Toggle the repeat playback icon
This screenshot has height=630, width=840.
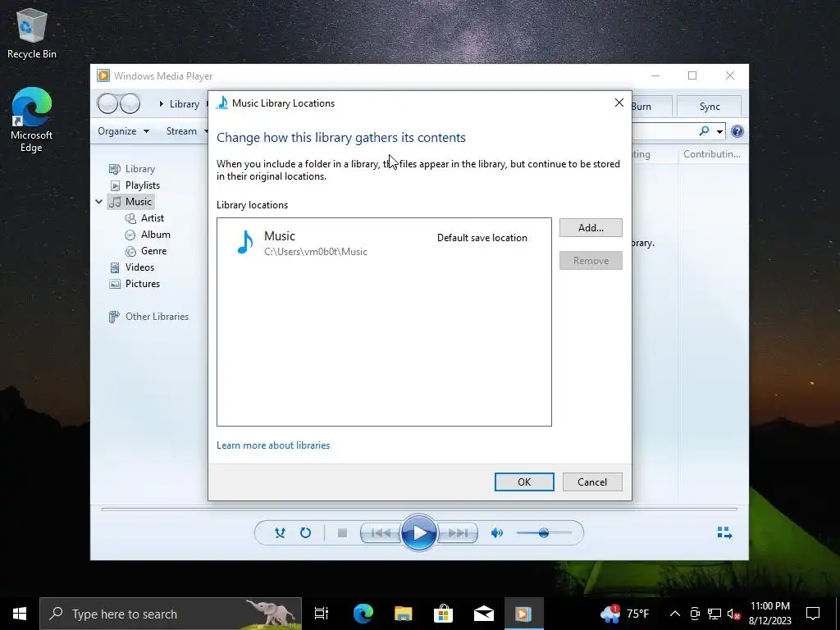[x=305, y=532]
